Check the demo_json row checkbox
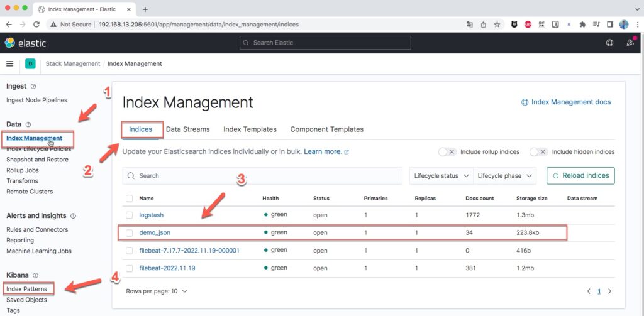Image resolution: width=644 pixels, height=316 pixels. pos(130,232)
